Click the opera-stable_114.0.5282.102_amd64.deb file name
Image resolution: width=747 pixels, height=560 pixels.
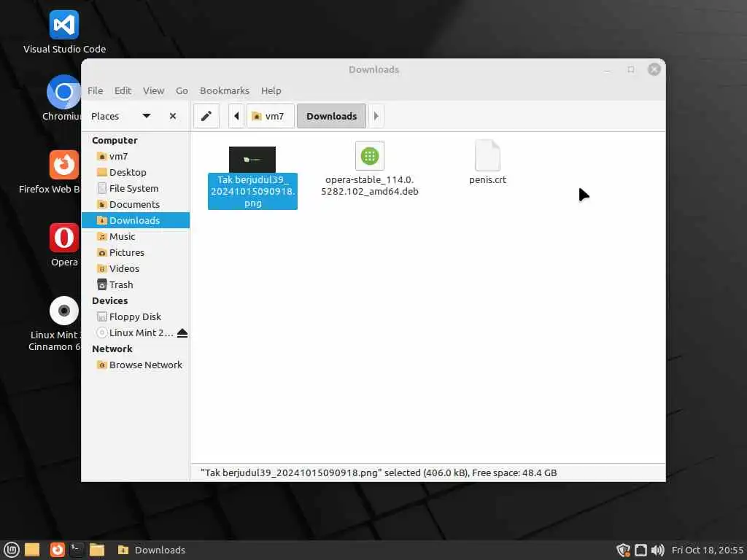point(370,186)
